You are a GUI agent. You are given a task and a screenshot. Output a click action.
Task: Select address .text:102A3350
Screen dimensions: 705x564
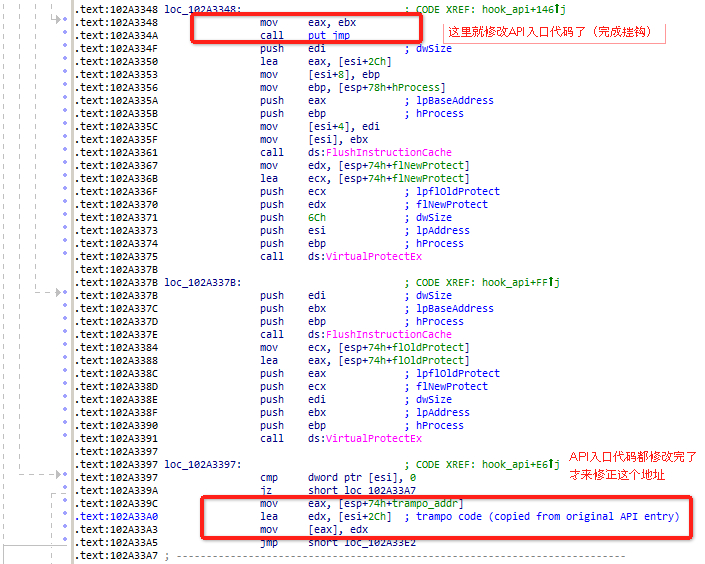116,62
